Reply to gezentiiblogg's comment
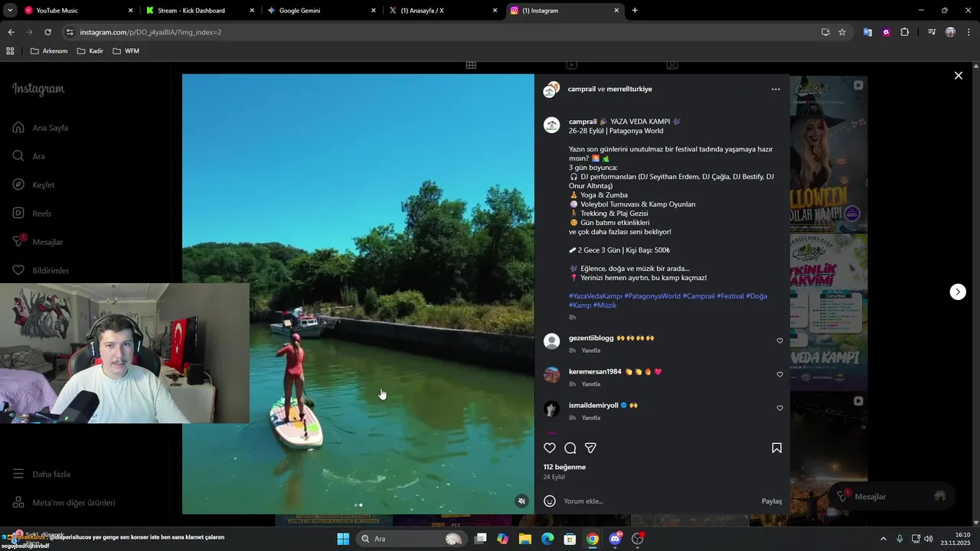The image size is (980, 551). click(590, 350)
